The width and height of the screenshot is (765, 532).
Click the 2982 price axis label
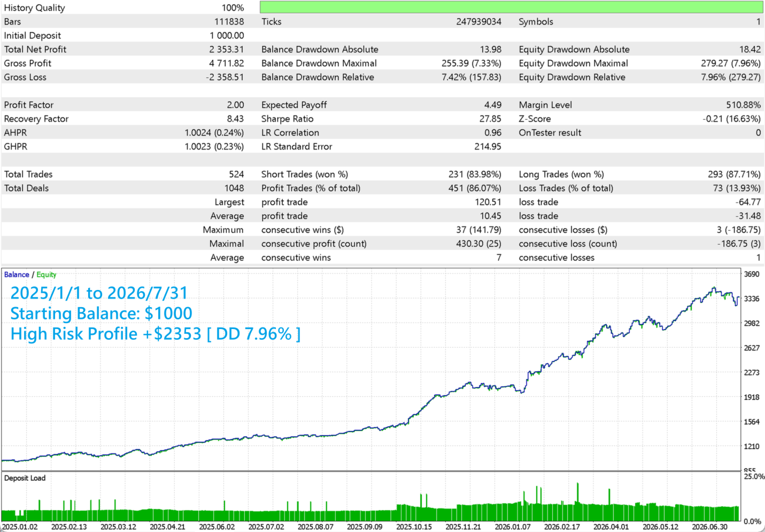(x=752, y=323)
